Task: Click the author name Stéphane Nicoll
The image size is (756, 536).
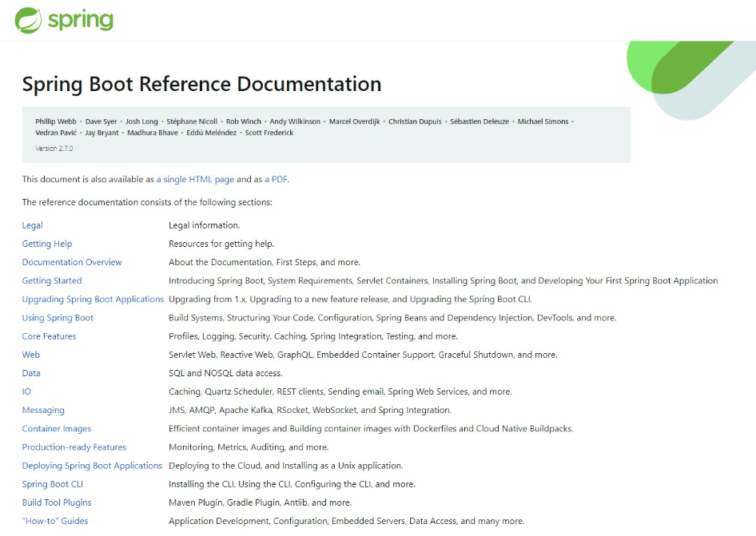Action: (x=192, y=121)
